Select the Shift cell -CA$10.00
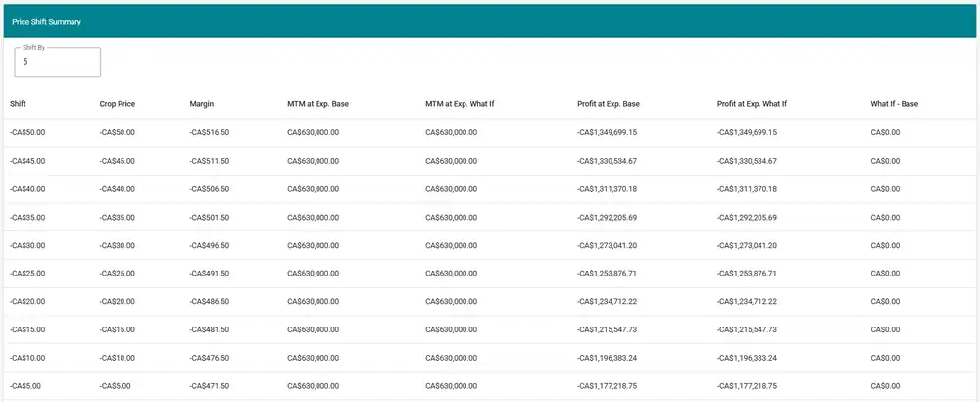The image size is (980, 402). (27, 358)
